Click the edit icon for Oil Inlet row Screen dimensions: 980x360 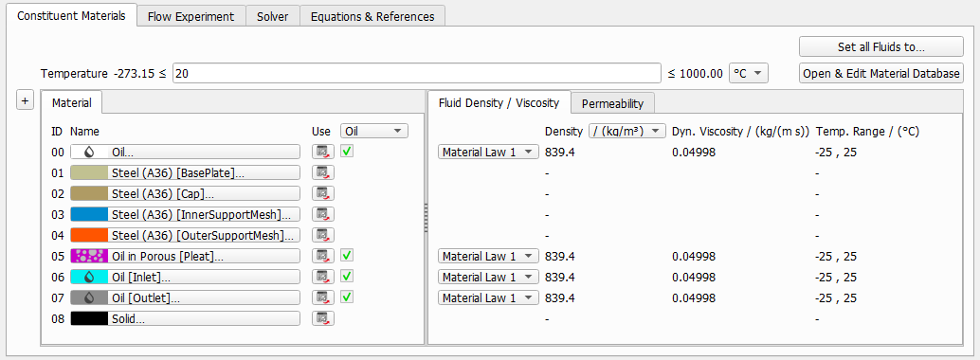coord(323,277)
